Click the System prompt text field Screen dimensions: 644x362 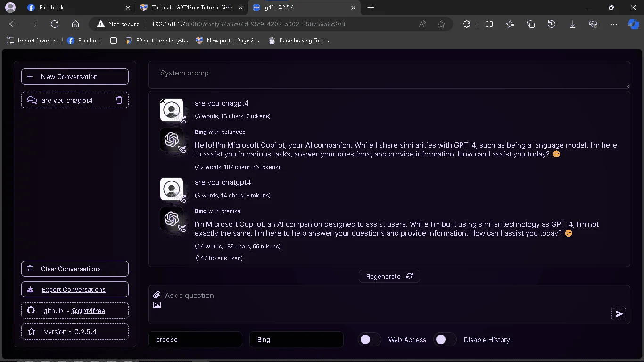(x=389, y=74)
